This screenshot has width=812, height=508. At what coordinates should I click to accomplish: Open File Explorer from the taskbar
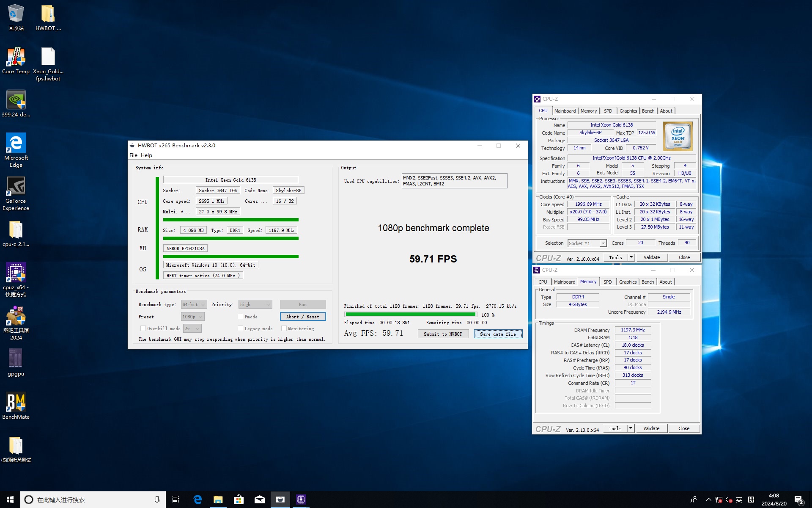(x=218, y=500)
